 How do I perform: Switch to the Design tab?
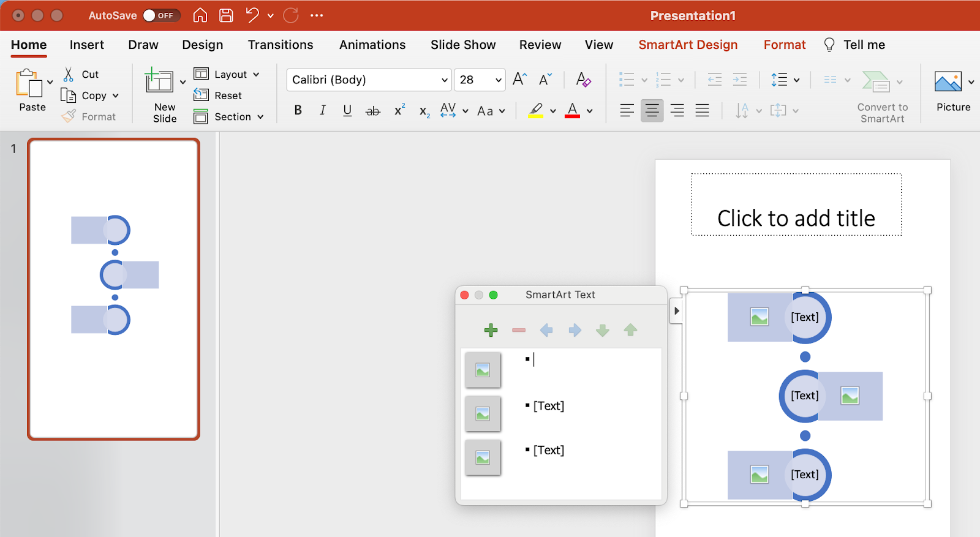(x=203, y=45)
